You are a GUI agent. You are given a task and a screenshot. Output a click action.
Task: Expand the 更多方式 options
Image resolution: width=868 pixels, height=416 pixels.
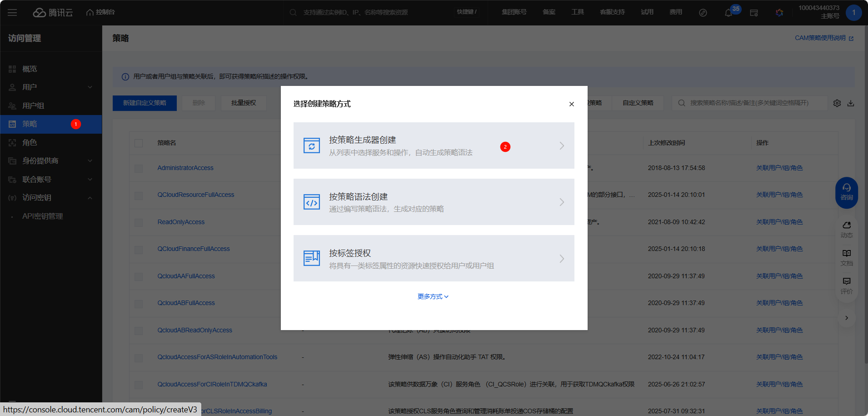433,296
